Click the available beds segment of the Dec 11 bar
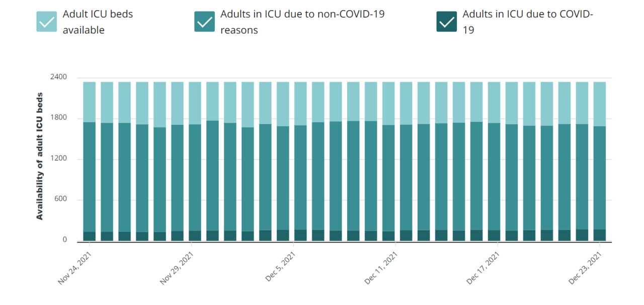The image size is (644, 305). [388, 103]
